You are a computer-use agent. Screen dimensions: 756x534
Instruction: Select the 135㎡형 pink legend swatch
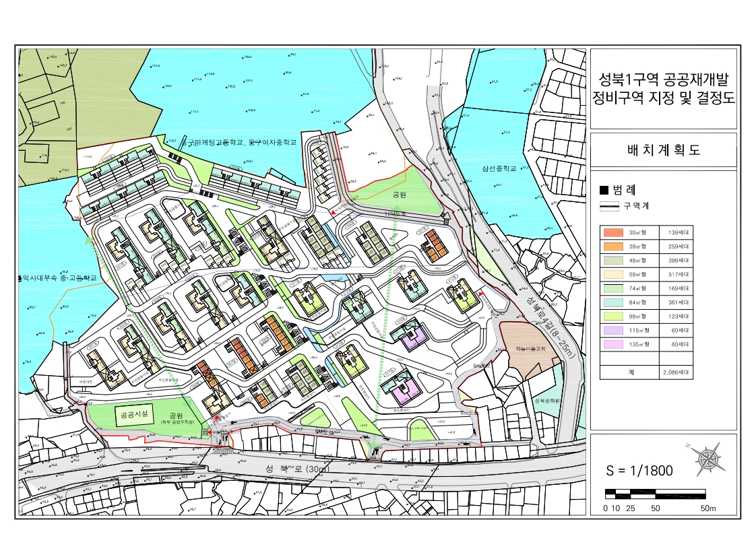[x=612, y=345]
